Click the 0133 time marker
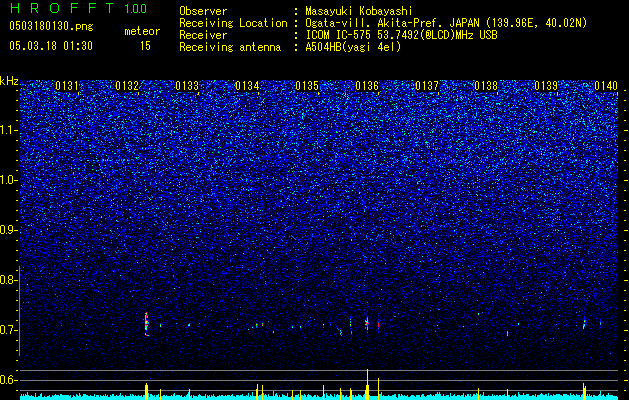The height and width of the screenshot is (400, 629). 187,86
